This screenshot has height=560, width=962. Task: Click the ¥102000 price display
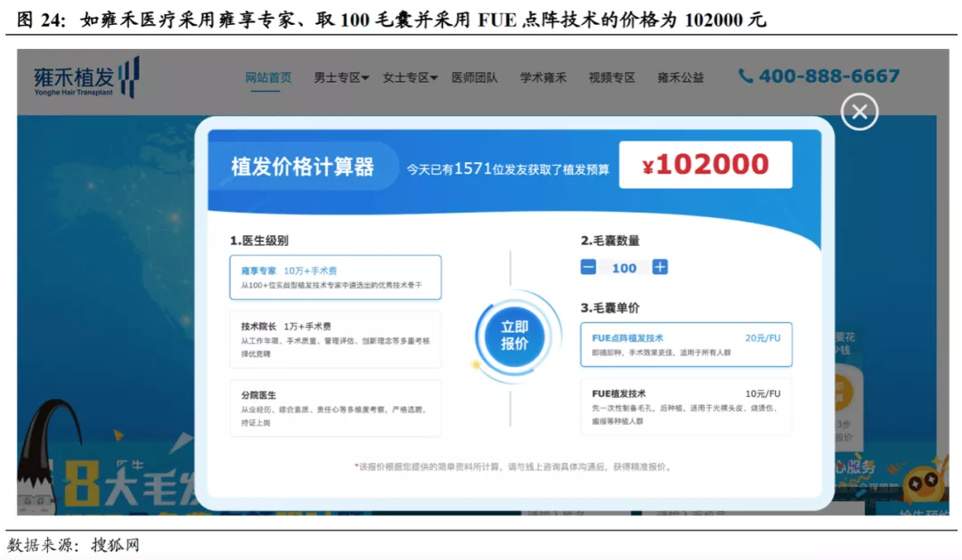[x=705, y=165]
